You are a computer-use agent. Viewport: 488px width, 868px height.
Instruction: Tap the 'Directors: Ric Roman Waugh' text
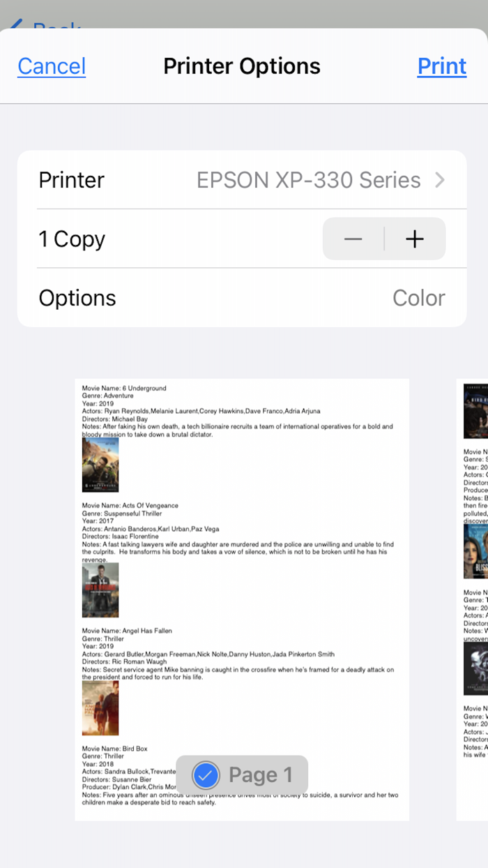tap(123, 662)
